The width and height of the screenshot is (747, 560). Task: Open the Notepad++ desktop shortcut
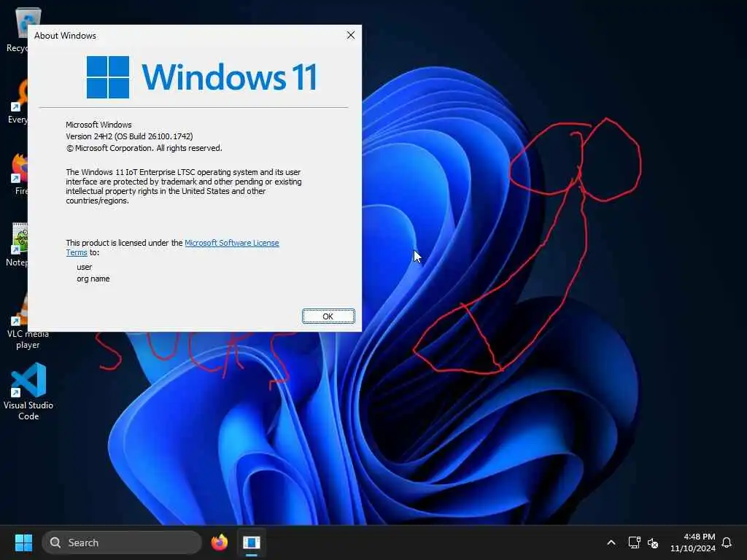tap(19, 245)
